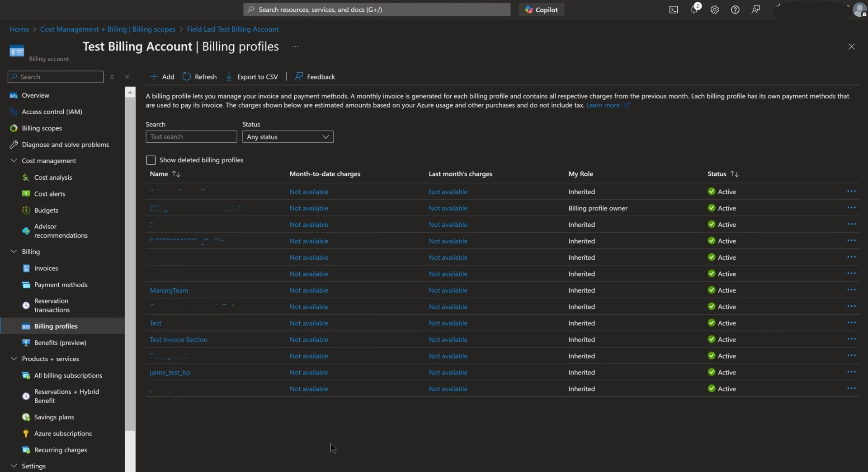Open portal settings gear
Viewport: 868px width, 472px height.
pos(714,9)
